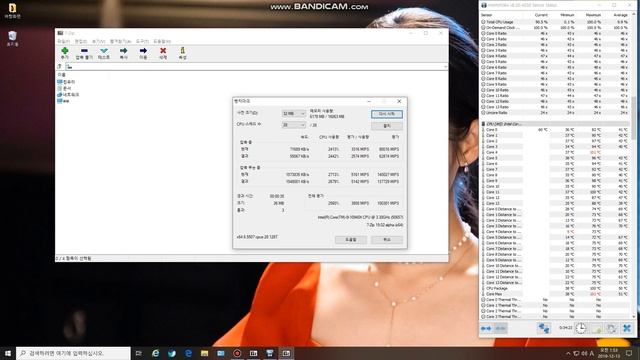640x360 pixels.
Task: Click the HWiNFO vertical scrollbar
Action: tap(634, 165)
